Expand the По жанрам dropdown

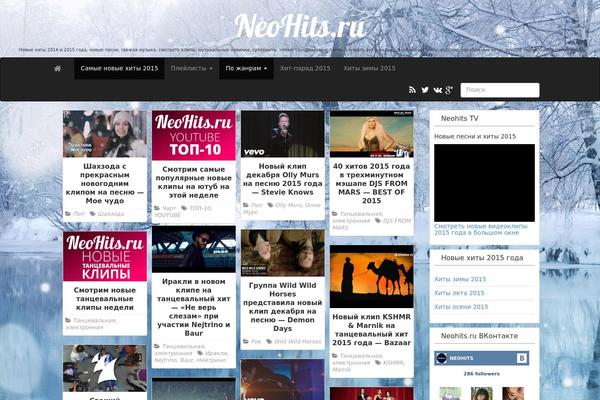(246, 69)
